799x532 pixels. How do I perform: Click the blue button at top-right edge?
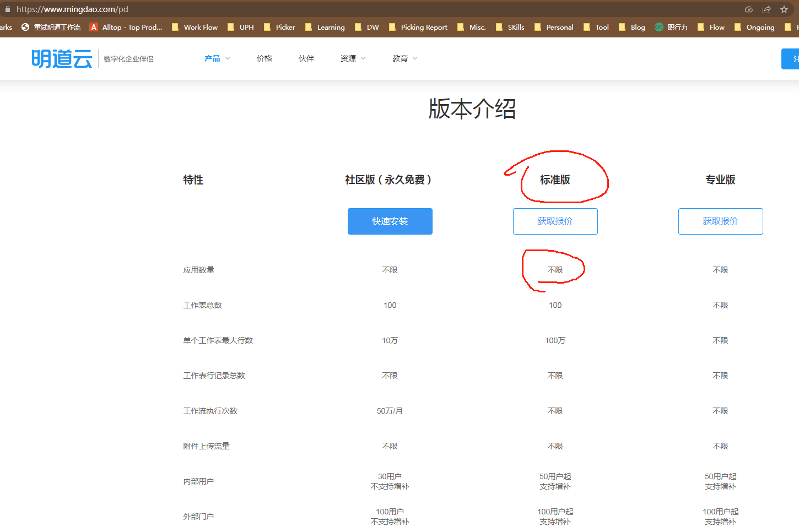point(791,59)
